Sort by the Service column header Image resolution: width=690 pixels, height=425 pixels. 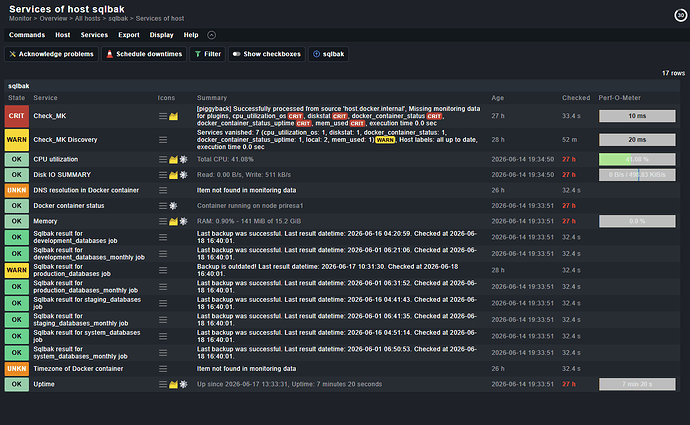(45, 98)
